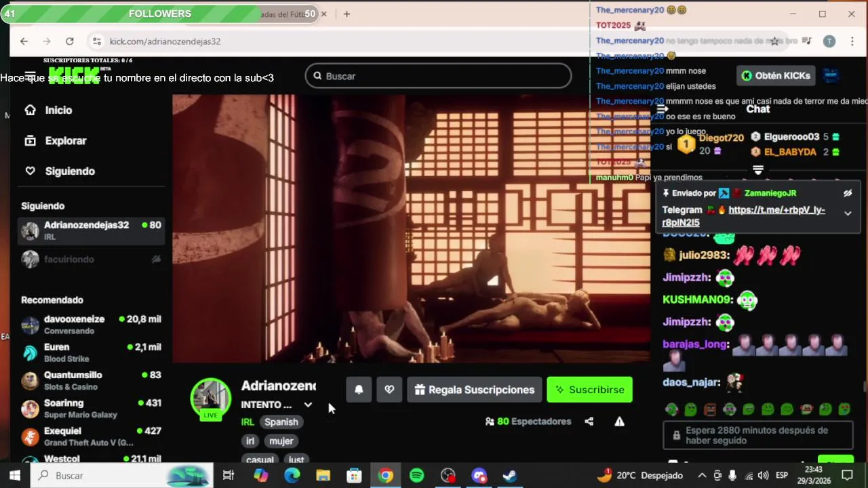Expand the pinned message chevron
868x488 pixels.
coord(847,213)
